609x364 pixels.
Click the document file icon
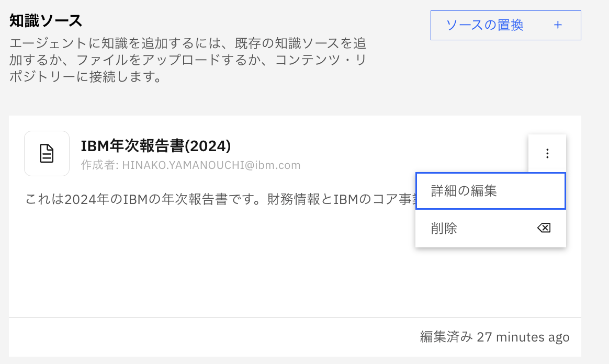pos(47,153)
